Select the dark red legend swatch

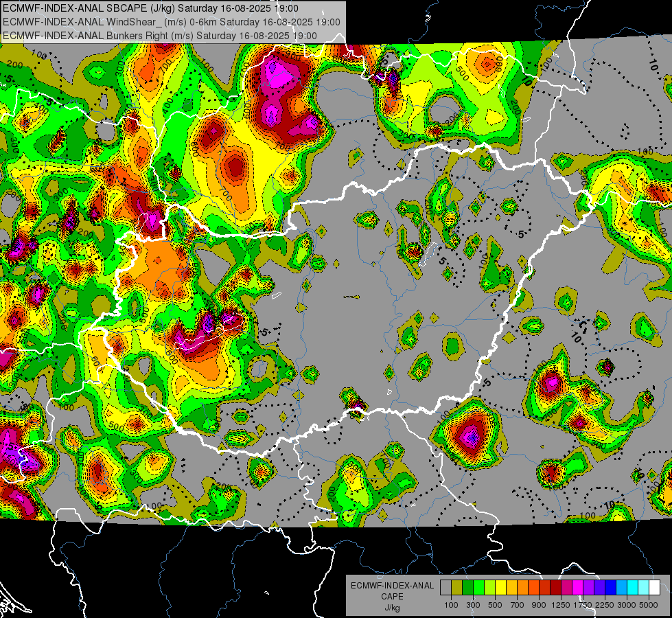click(555, 587)
